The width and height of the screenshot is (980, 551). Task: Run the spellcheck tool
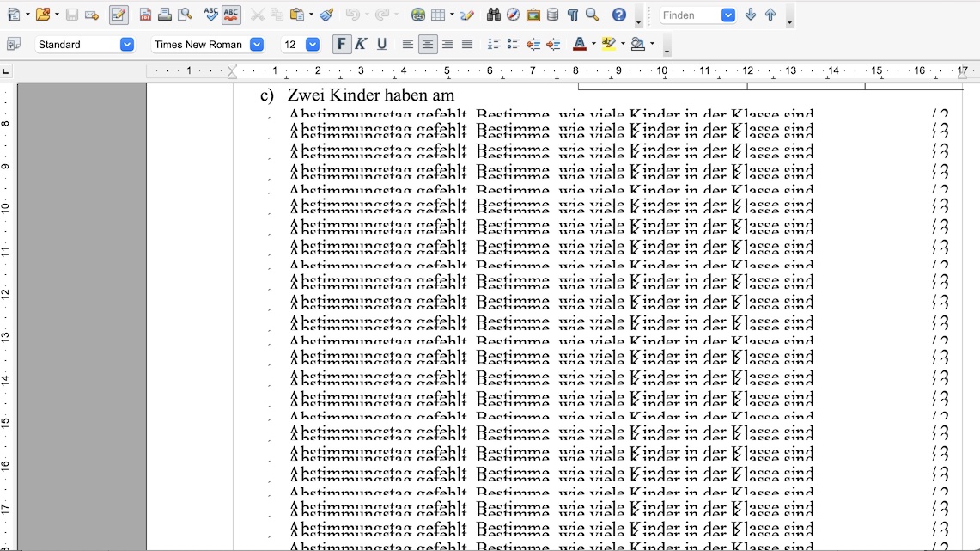210,15
